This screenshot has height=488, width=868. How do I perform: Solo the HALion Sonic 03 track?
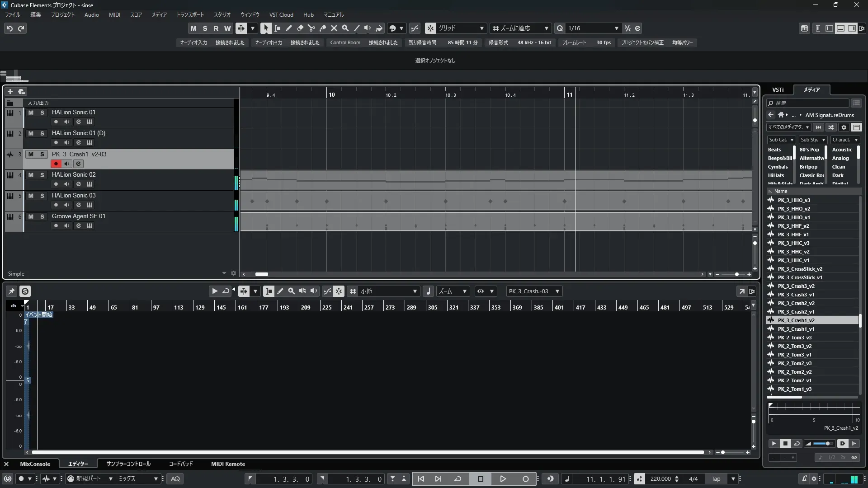(42, 196)
